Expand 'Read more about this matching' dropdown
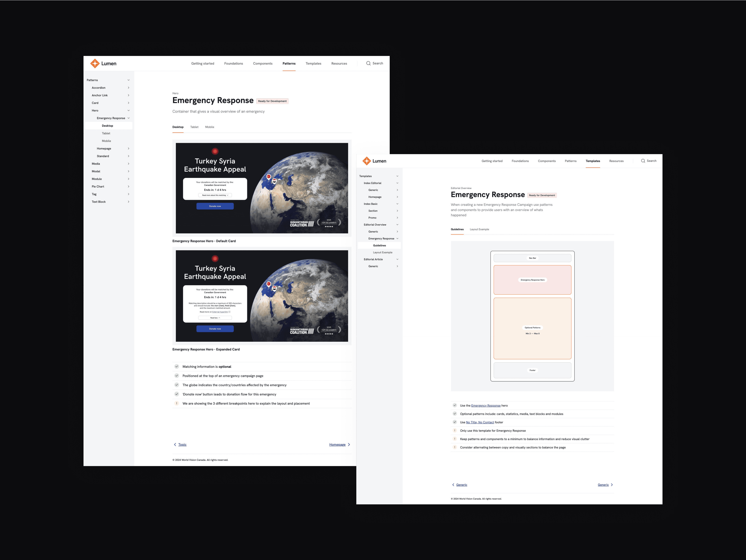Image resolution: width=746 pixels, height=560 pixels. tap(215, 195)
